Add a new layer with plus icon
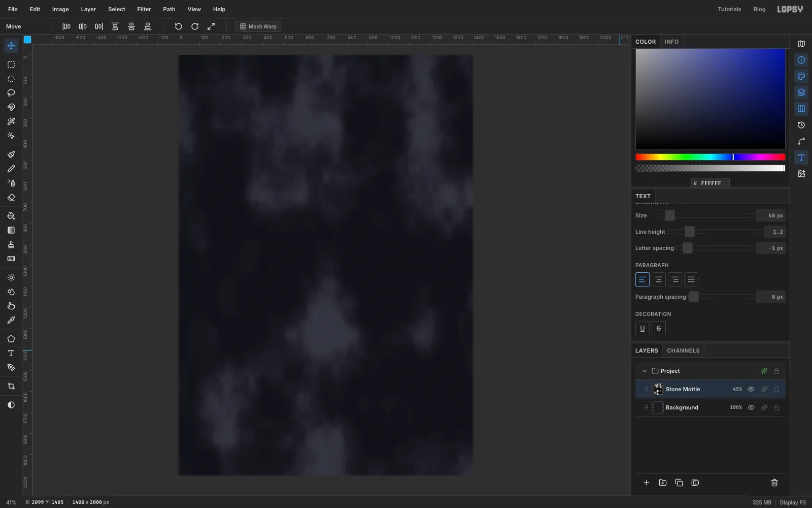Viewport: 812px width, 508px height. [x=646, y=483]
